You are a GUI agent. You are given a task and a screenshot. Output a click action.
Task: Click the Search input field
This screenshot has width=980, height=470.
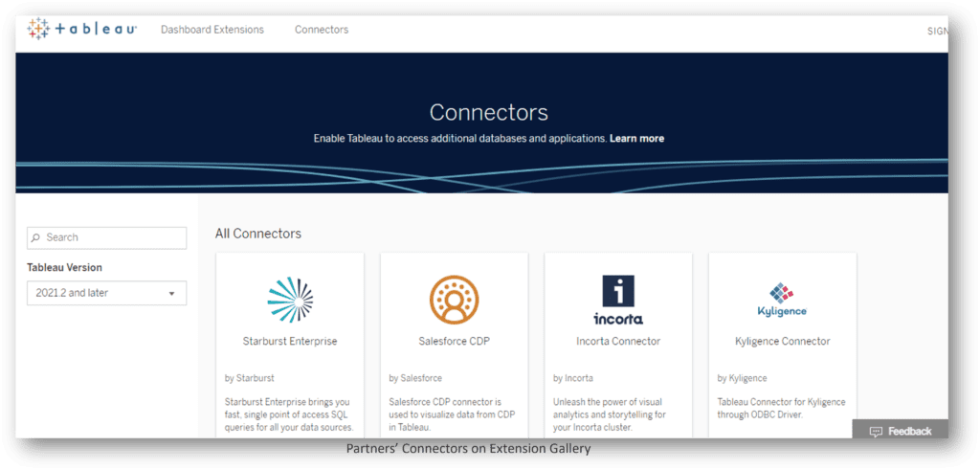click(107, 237)
